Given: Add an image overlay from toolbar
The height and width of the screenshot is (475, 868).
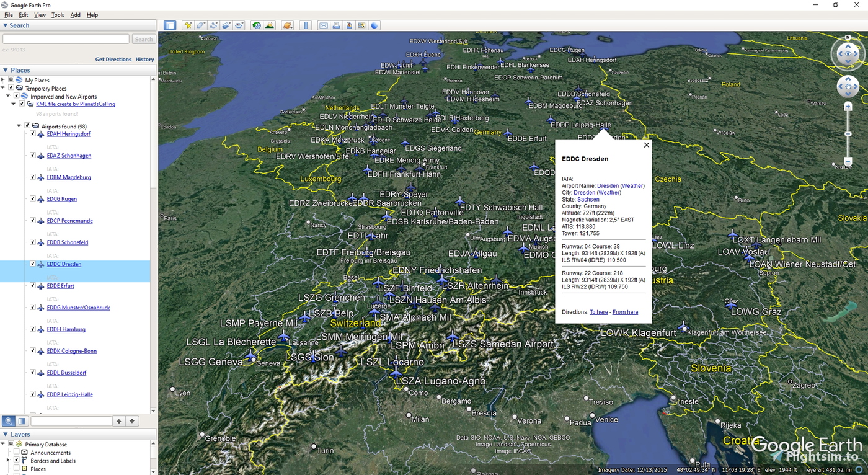Looking at the screenshot, I should coord(226,25).
